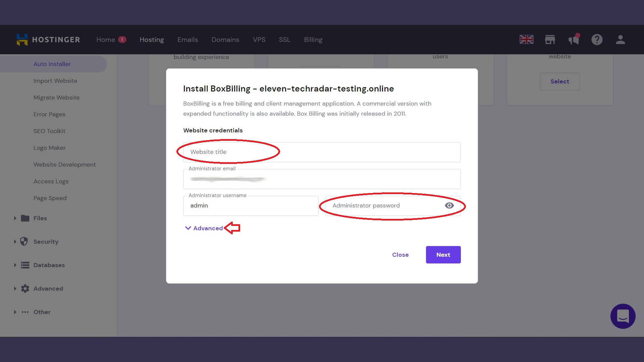Viewport: 644px width, 362px height.
Task: Click the Advanced gear icon in sidebar
Action: pos(25,289)
